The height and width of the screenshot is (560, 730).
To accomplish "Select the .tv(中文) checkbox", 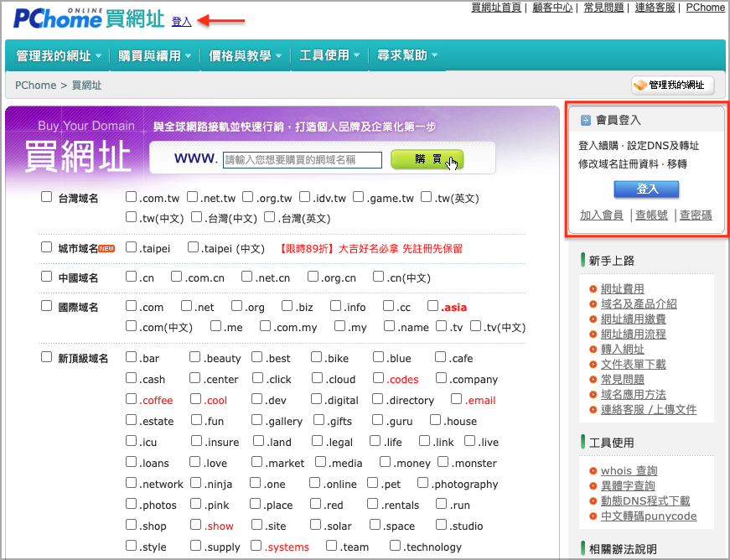I will click(x=475, y=325).
